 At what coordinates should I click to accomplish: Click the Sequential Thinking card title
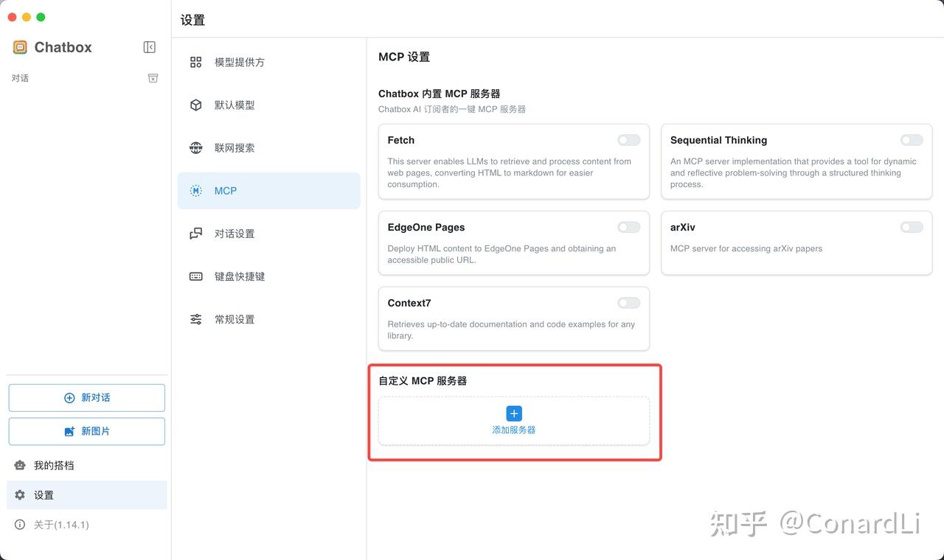718,140
